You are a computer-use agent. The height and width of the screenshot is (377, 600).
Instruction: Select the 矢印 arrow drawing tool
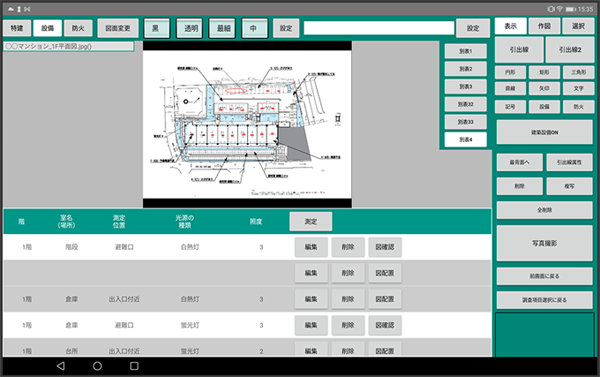point(544,88)
